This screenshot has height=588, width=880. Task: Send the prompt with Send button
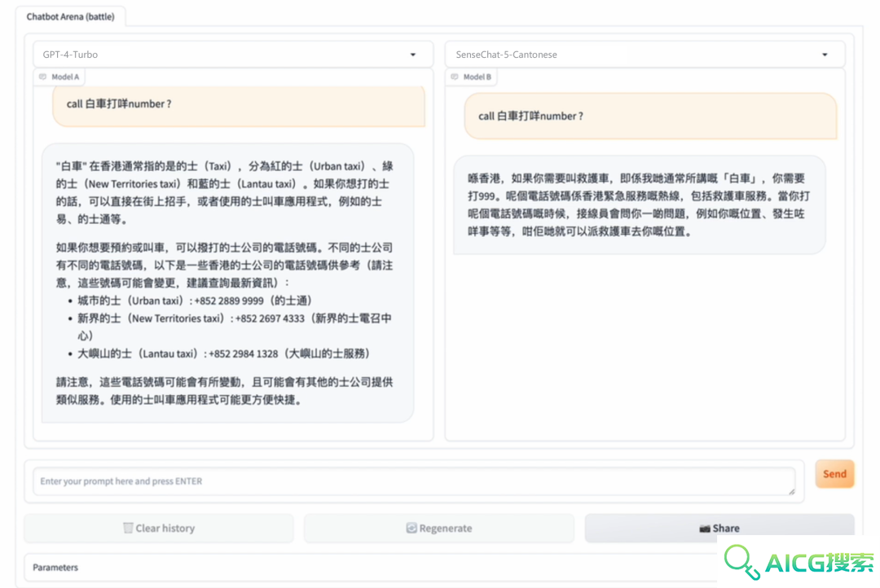(x=834, y=473)
